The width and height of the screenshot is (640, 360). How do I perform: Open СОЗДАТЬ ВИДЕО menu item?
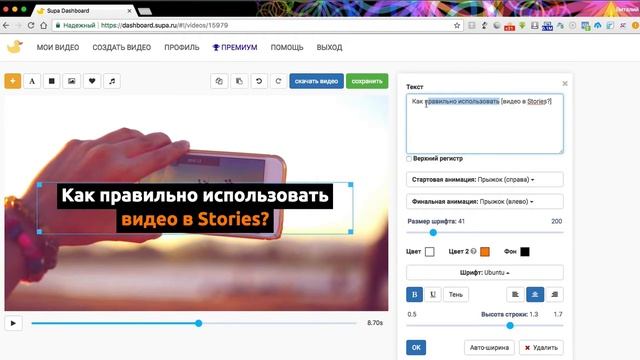coord(122,47)
